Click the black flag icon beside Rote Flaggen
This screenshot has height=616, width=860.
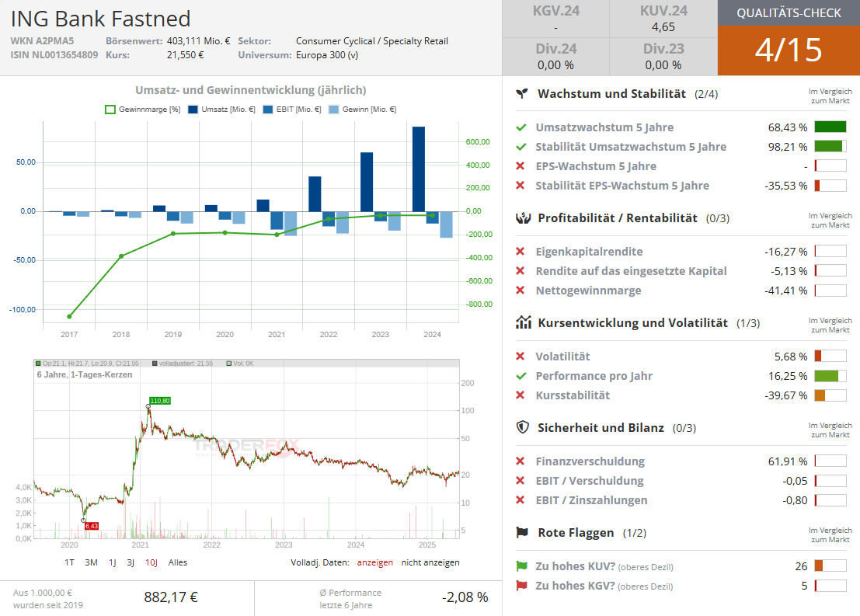tap(522, 532)
